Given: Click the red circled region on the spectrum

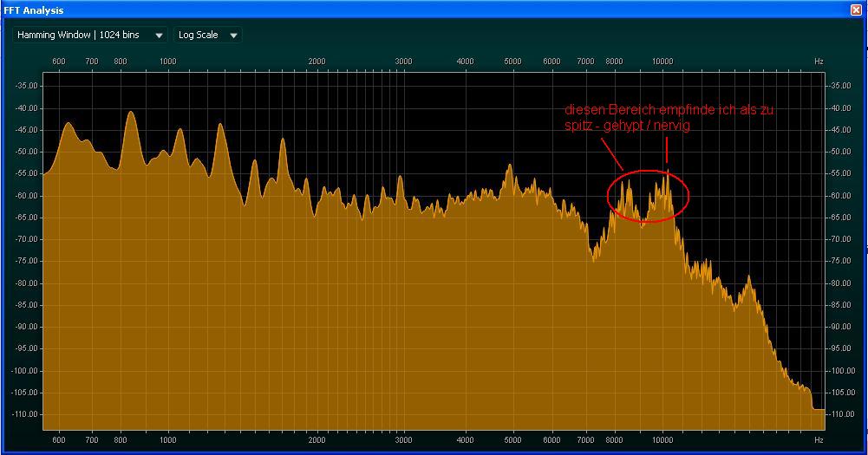Looking at the screenshot, I should tap(649, 195).
